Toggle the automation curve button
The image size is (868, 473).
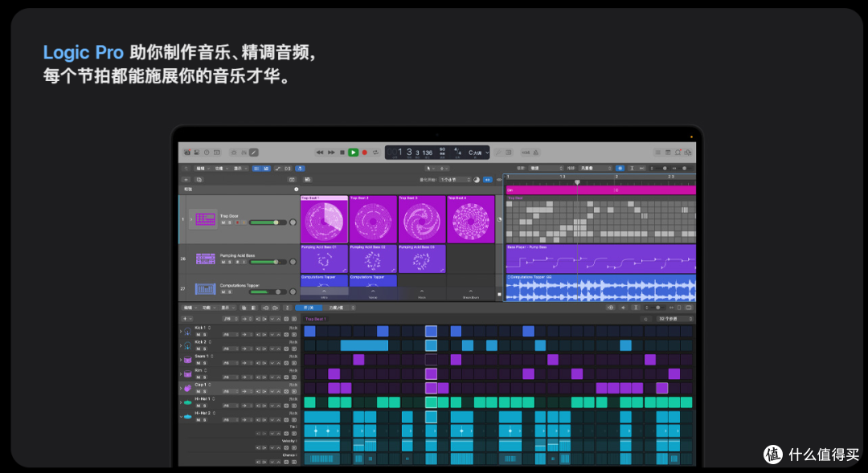click(x=278, y=168)
